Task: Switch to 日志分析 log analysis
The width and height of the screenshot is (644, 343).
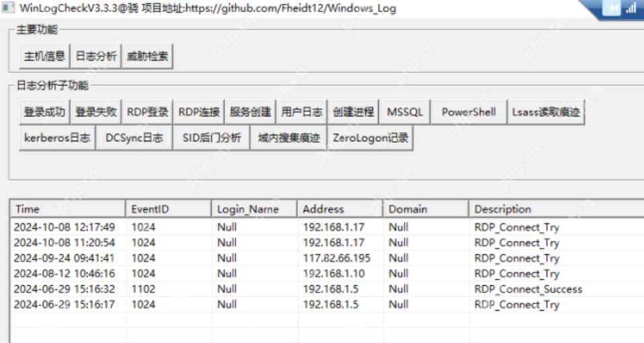Action: [x=95, y=57]
